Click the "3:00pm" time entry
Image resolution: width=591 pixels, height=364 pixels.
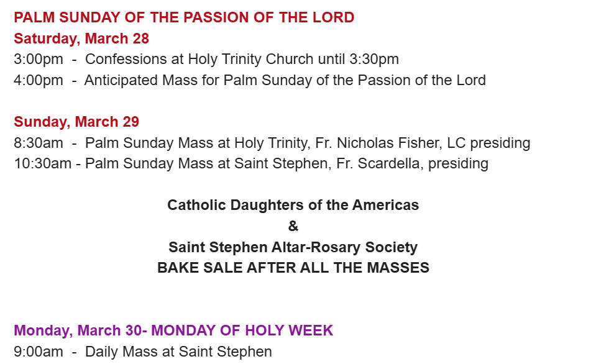coord(38,60)
